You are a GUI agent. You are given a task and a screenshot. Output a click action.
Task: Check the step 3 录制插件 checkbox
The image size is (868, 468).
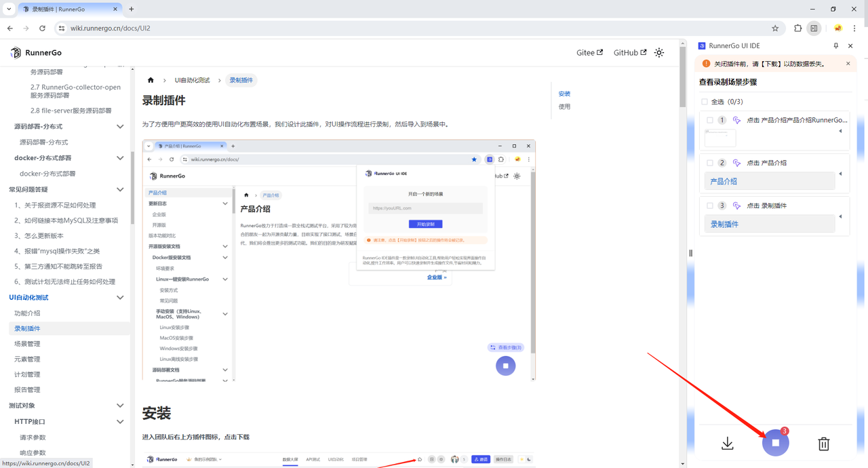click(x=710, y=206)
